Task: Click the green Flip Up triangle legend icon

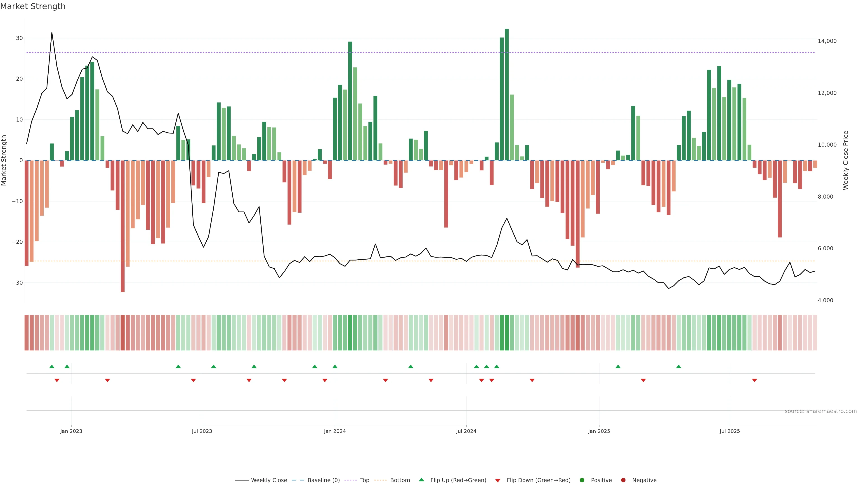Action: click(421, 480)
